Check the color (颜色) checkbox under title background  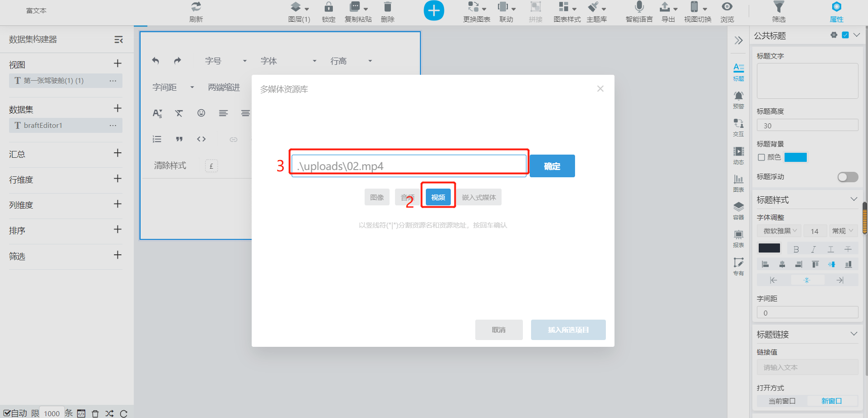tap(761, 157)
